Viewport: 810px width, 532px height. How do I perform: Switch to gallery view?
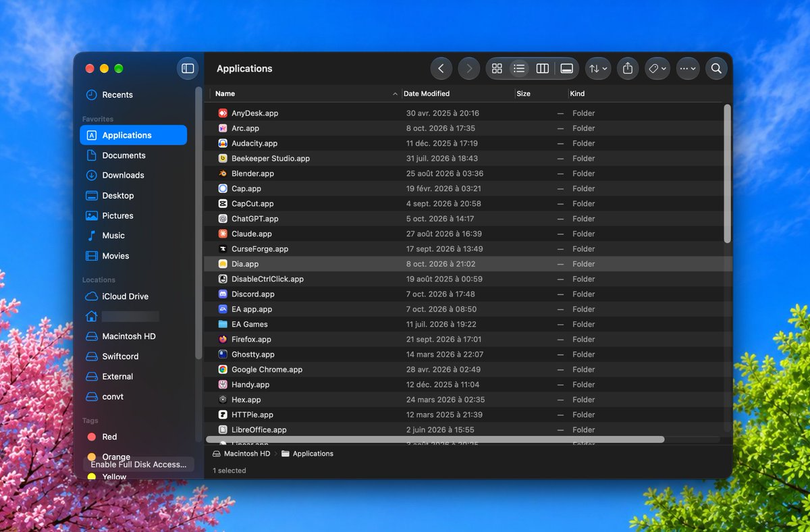[567, 68]
